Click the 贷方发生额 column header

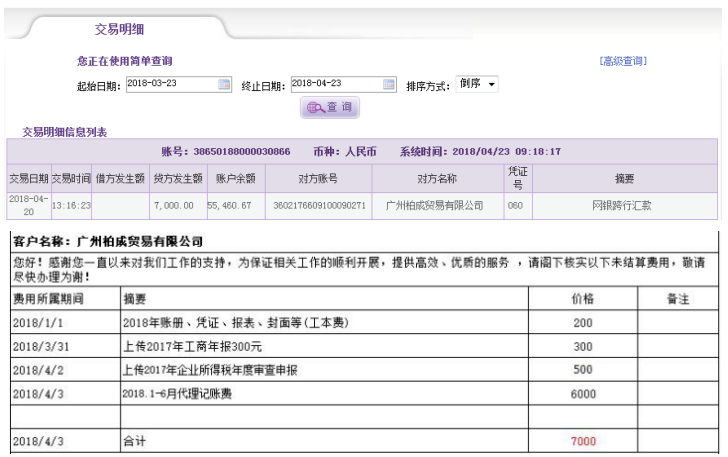[x=178, y=178]
